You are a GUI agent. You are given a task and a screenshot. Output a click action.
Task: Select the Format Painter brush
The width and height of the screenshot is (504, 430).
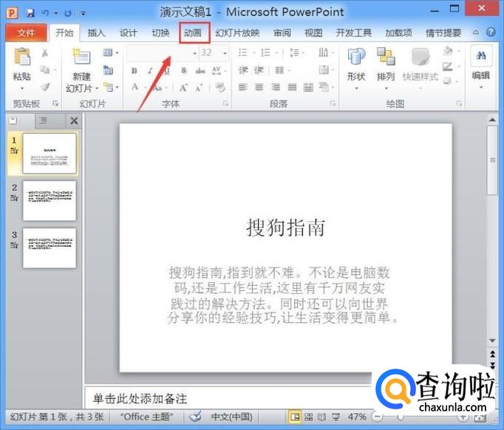pyautogui.click(x=45, y=86)
